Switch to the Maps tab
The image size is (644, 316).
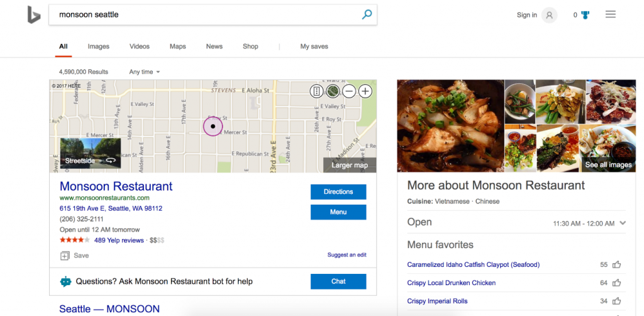click(x=178, y=47)
